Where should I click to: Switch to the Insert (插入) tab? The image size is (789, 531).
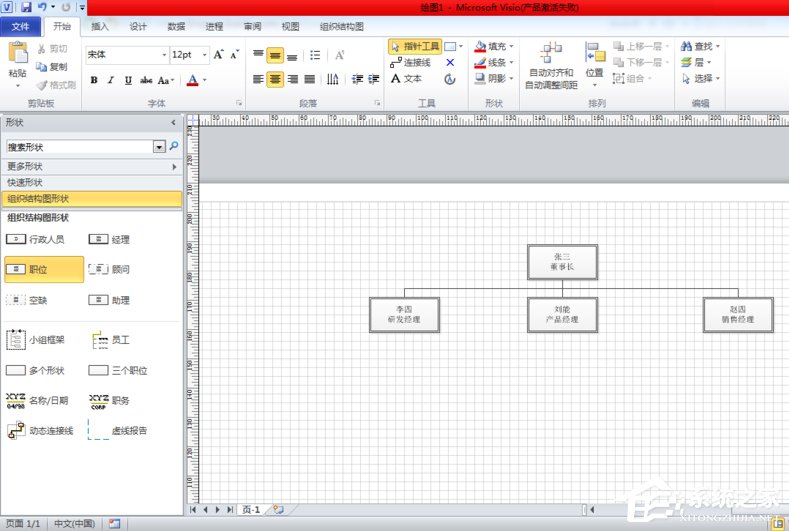[100, 27]
